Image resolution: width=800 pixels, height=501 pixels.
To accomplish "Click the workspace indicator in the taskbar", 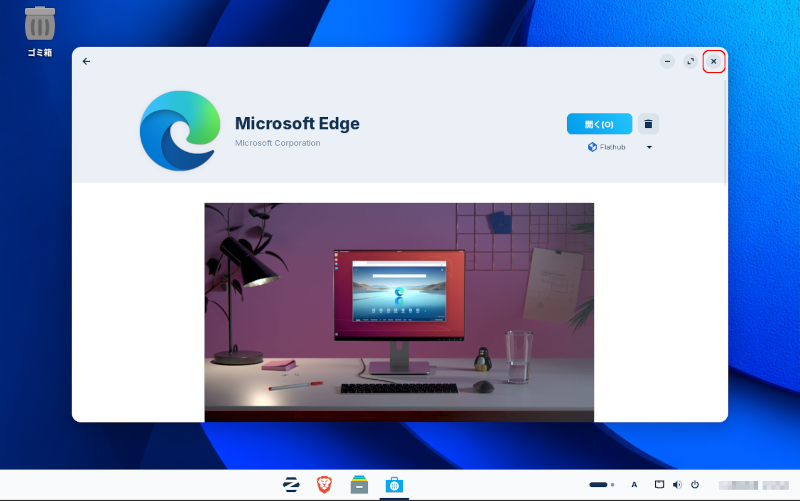I will pyautogui.click(x=602, y=485).
